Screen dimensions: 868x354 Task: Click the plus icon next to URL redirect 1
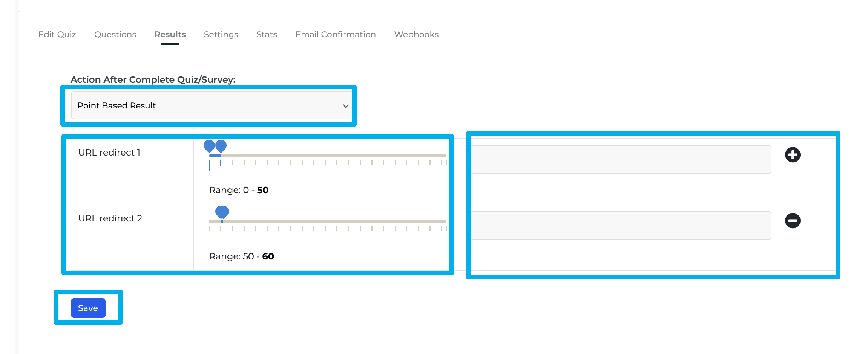(793, 154)
